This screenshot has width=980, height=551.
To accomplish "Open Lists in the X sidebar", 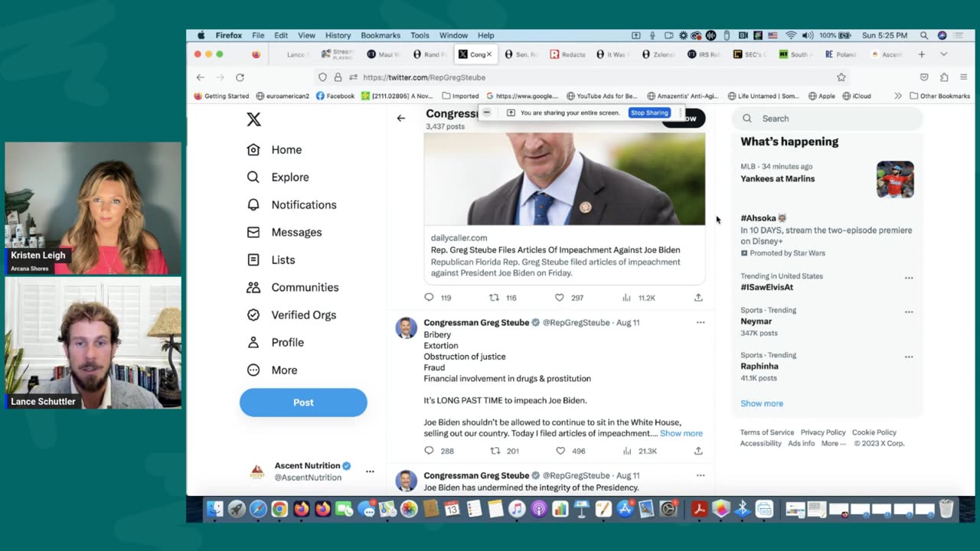I will coord(270,259).
